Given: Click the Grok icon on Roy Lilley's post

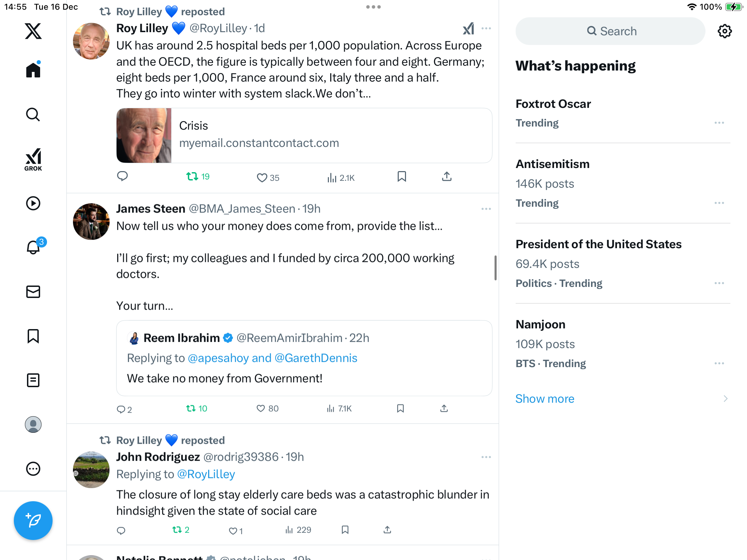Looking at the screenshot, I should (x=469, y=29).
